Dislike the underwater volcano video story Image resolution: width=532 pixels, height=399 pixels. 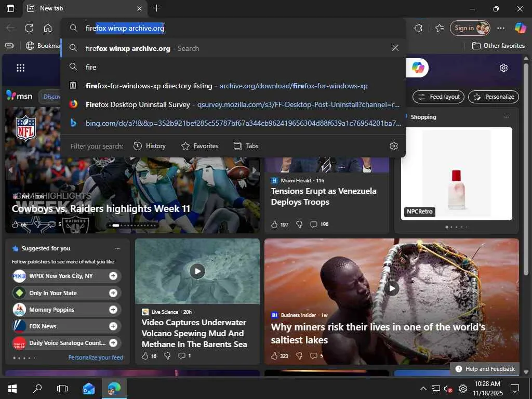click(167, 355)
